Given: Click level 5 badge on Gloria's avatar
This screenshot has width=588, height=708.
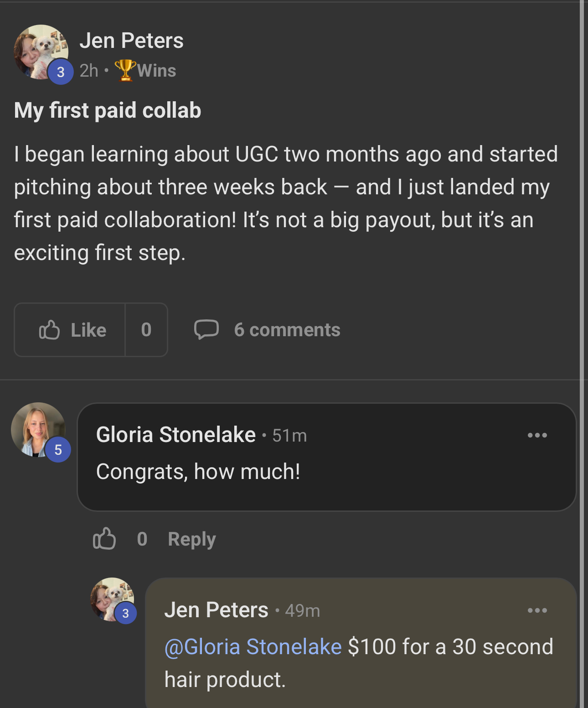Looking at the screenshot, I should (58, 450).
